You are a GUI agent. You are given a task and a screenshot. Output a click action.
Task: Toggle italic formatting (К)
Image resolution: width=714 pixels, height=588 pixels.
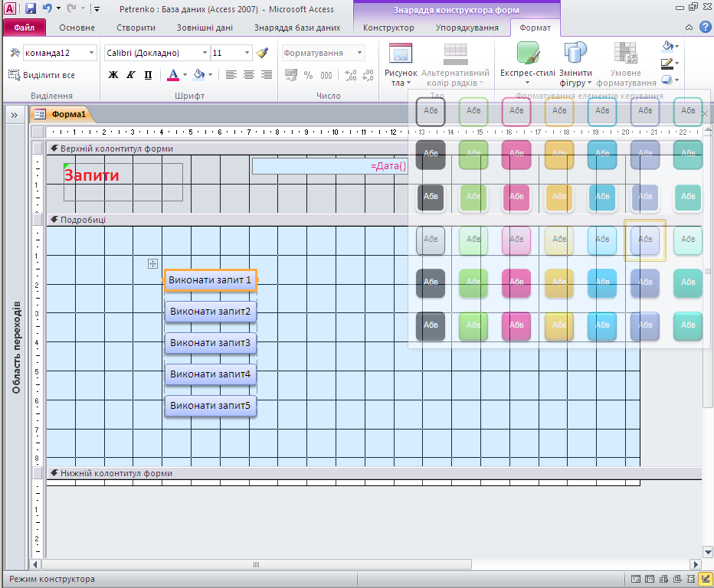click(130, 75)
